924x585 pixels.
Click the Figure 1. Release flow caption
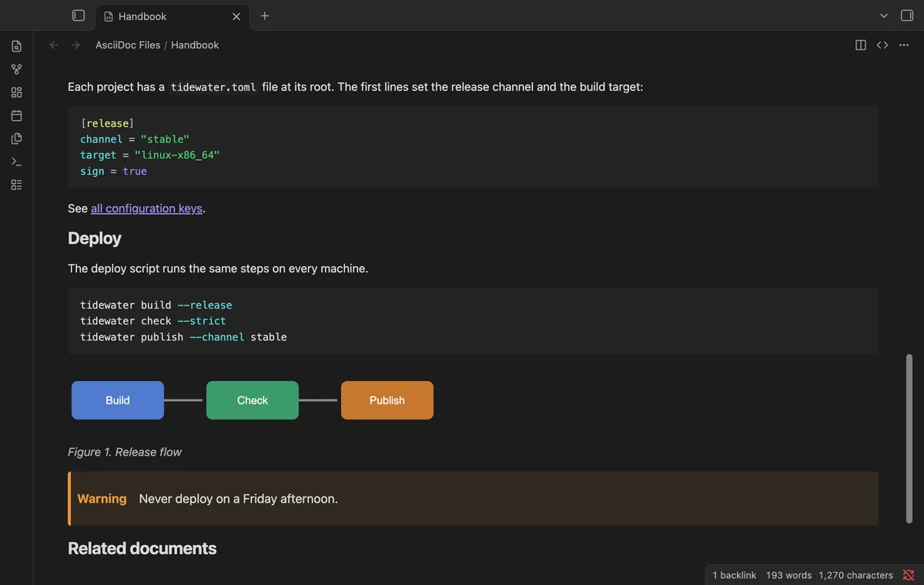point(125,452)
